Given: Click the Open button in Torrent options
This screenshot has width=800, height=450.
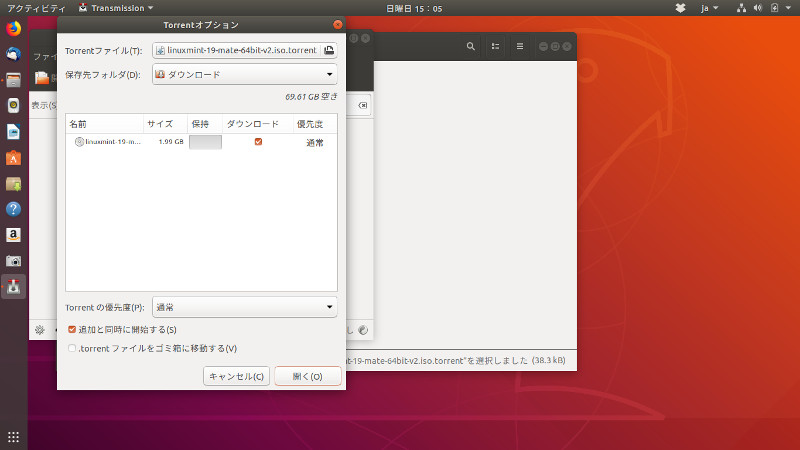Looking at the screenshot, I should click(308, 376).
